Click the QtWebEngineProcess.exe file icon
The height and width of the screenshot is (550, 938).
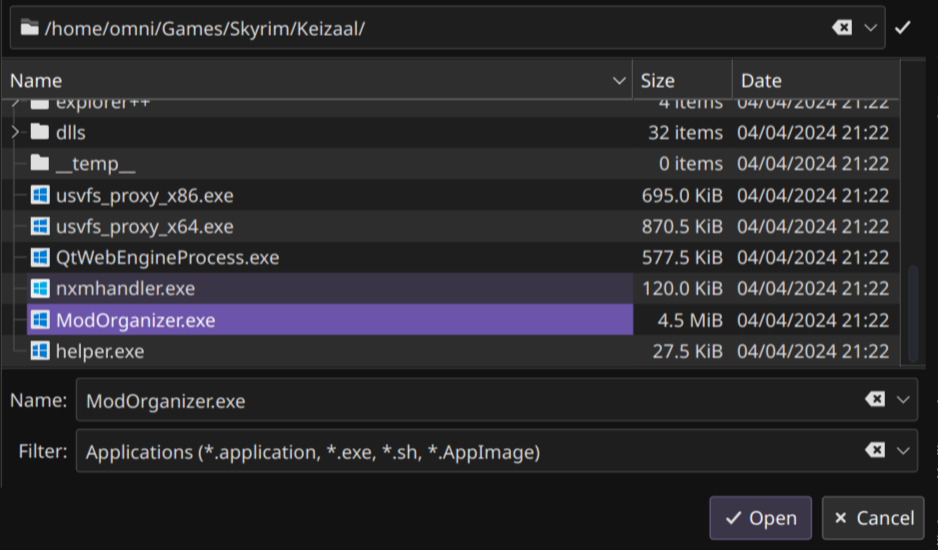coord(39,257)
